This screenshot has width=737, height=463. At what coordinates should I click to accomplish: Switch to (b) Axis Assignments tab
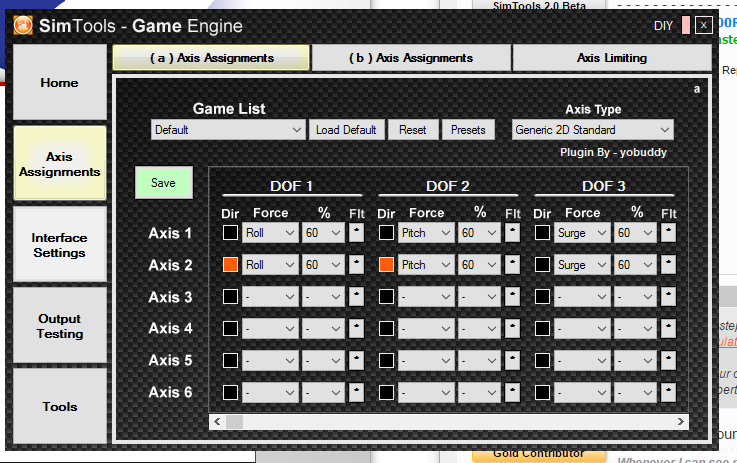411,58
